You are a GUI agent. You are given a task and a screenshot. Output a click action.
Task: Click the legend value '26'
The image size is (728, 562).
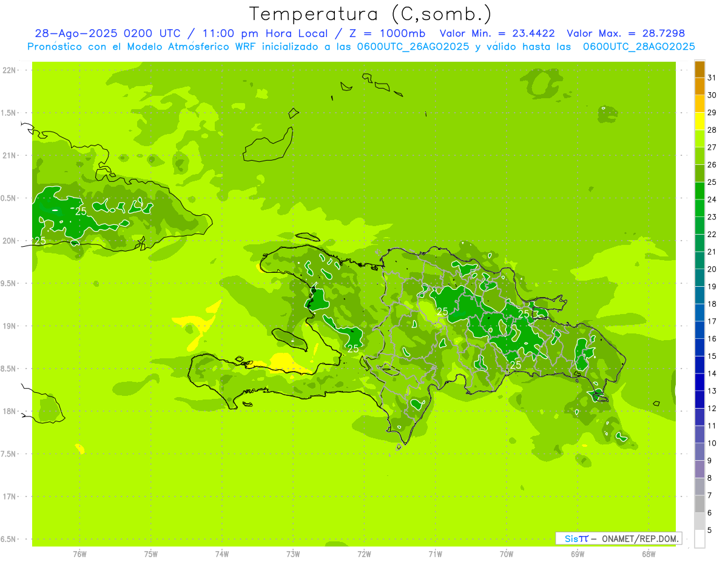click(x=712, y=165)
